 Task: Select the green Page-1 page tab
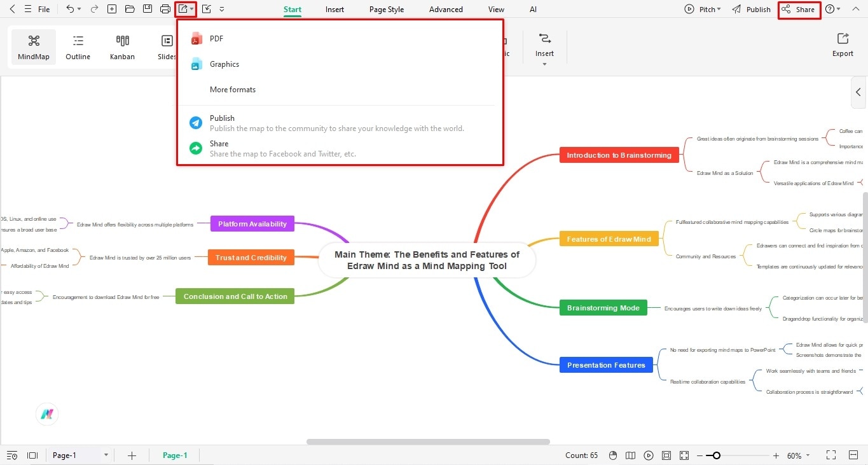point(175,455)
